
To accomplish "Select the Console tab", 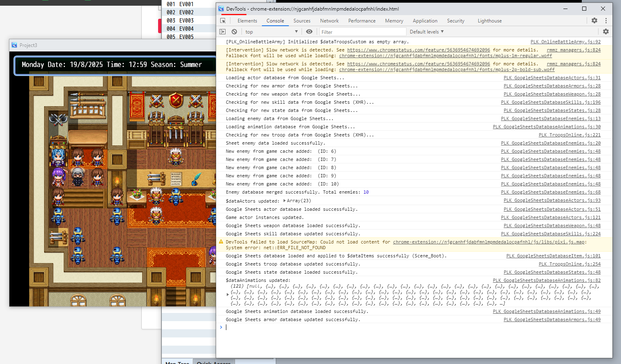I will point(275,21).
